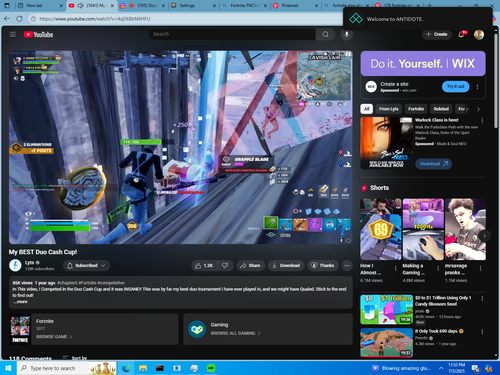
Task: Open the 'It Only Took 690 days' thumbnail
Action: tap(386, 343)
